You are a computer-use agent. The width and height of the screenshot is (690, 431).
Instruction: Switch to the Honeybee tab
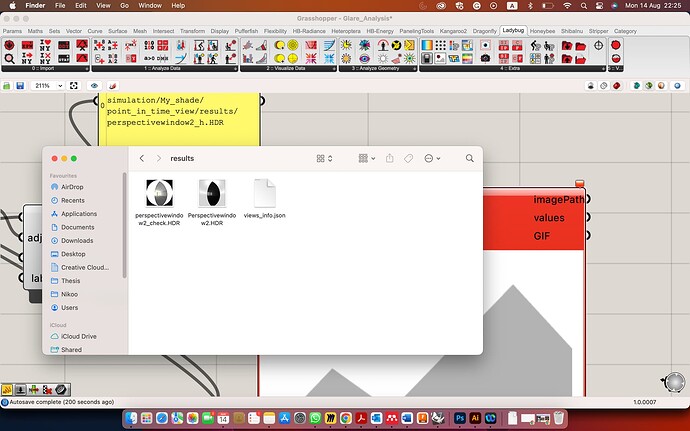pyautogui.click(x=542, y=31)
